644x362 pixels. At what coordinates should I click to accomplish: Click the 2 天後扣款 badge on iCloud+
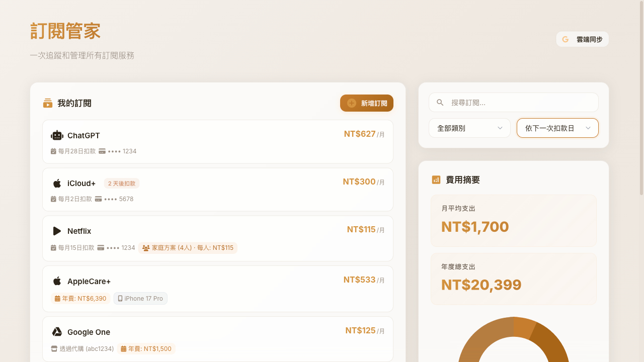pyautogui.click(x=122, y=184)
